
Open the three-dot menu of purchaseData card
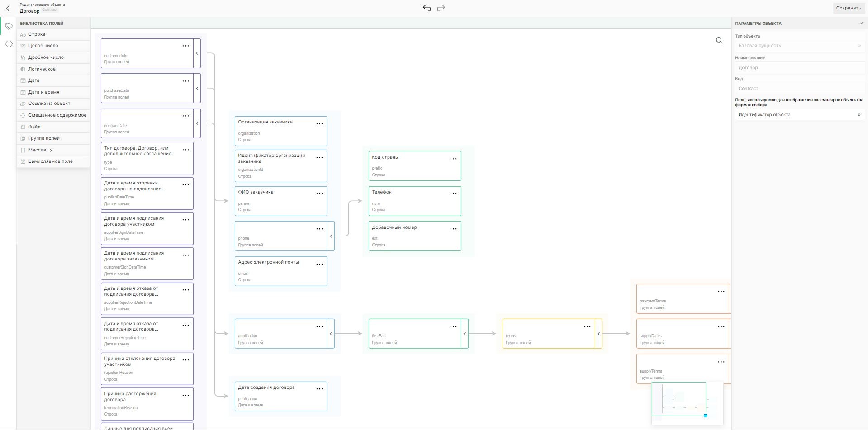(185, 81)
